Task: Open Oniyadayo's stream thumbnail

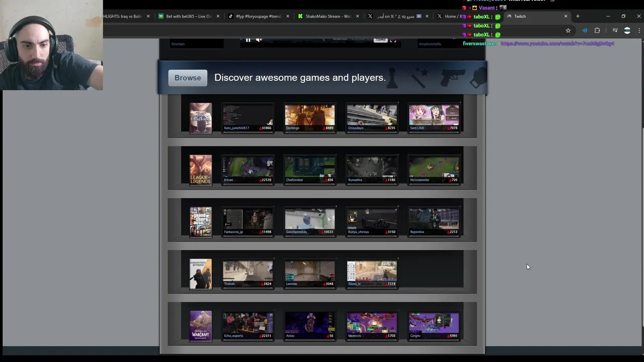Action: click(372, 118)
